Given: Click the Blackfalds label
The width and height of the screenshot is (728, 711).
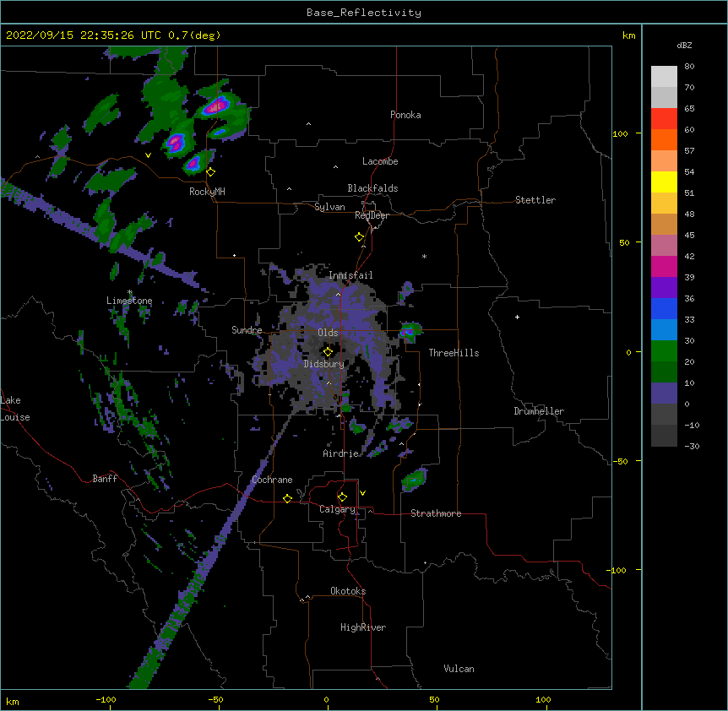Looking at the screenshot, I should click(372, 188).
